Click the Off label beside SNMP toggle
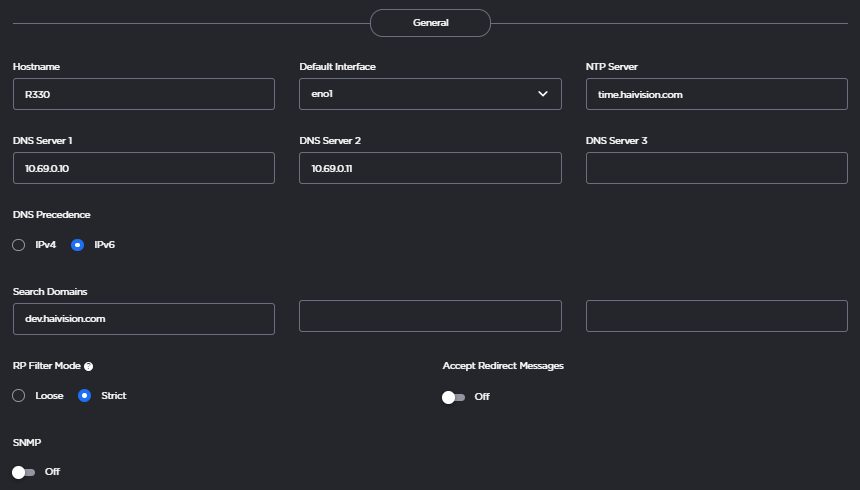Image resolution: width=860 pixels, height=490 pixels. pos(52,472)
